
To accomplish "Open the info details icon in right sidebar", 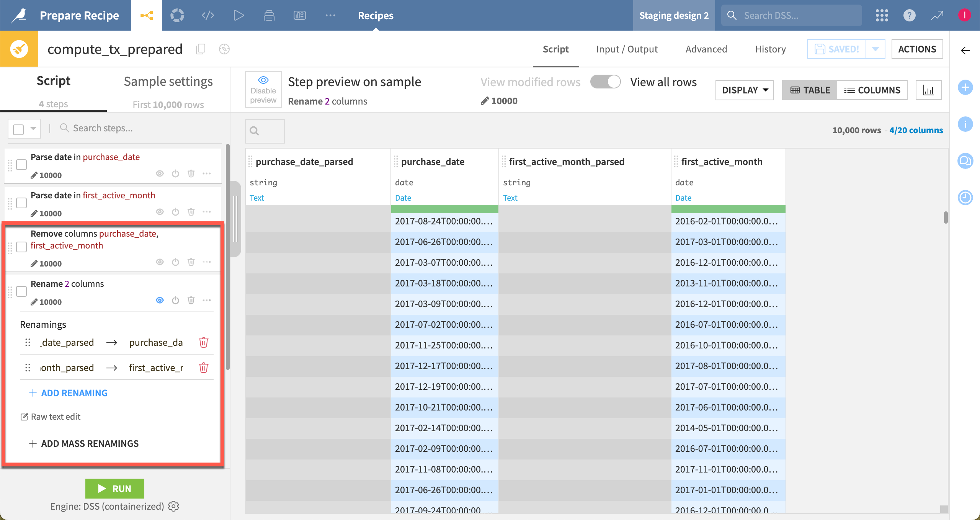I will 965,124.
